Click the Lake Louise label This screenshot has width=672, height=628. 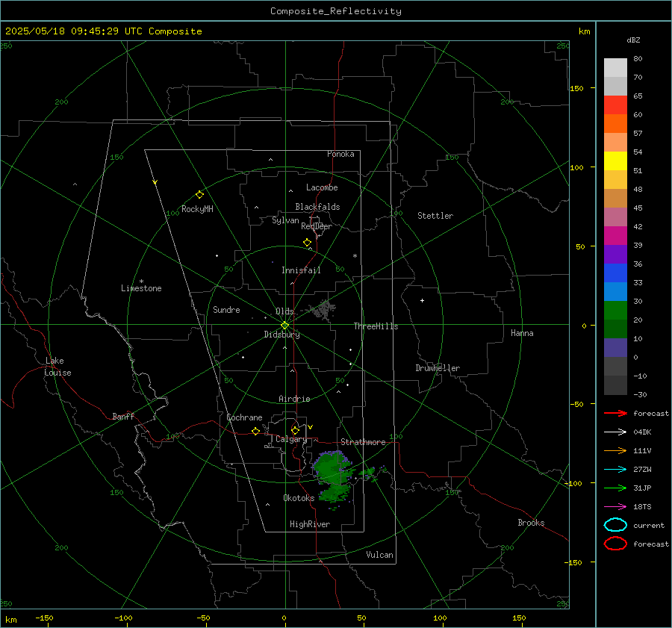[57, 367]
